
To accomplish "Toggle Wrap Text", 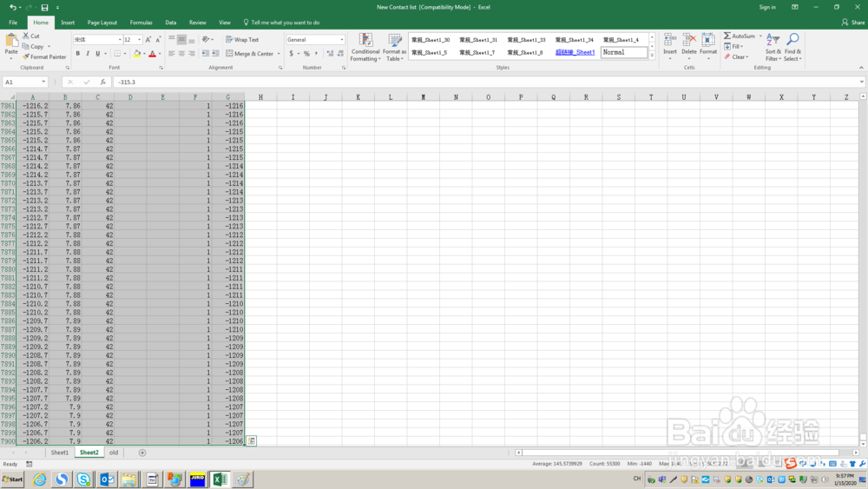I will point(242,40).
